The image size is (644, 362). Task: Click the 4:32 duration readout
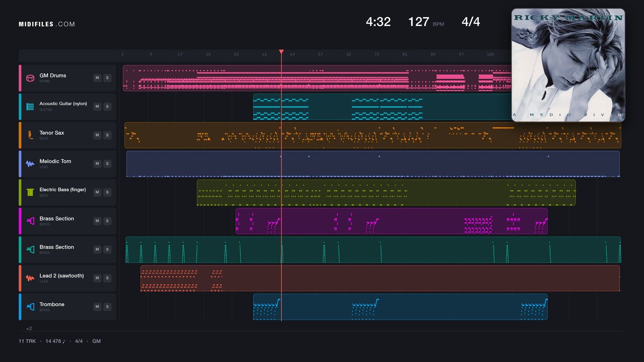click(378, 22)
